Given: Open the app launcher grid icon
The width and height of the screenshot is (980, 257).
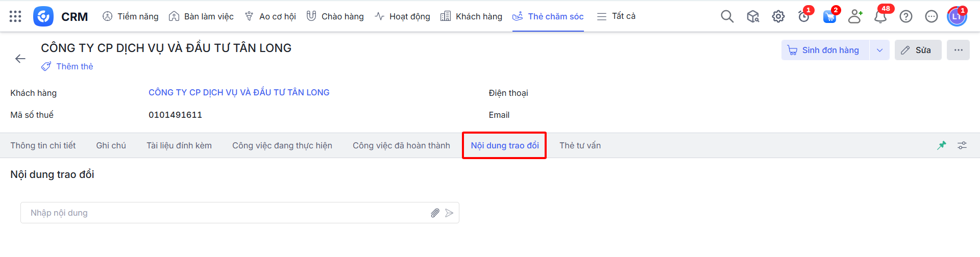Looking at the screenshot, I should coord(15,16).
